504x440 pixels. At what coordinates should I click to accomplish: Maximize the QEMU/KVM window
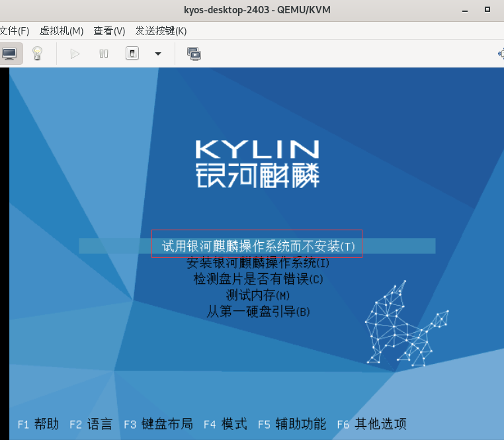487,10
